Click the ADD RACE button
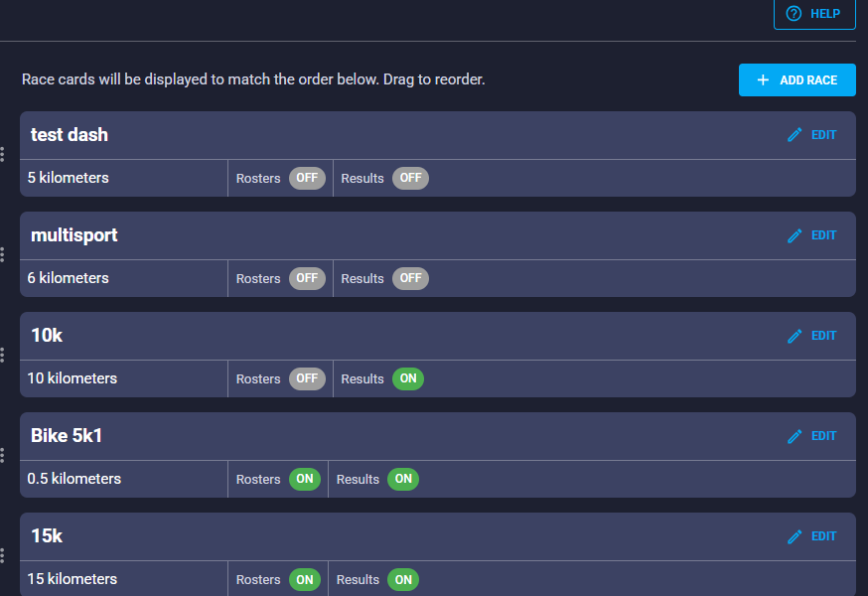Screen dimensions: 868x596 pyautogui.click(x=797, y=79)
